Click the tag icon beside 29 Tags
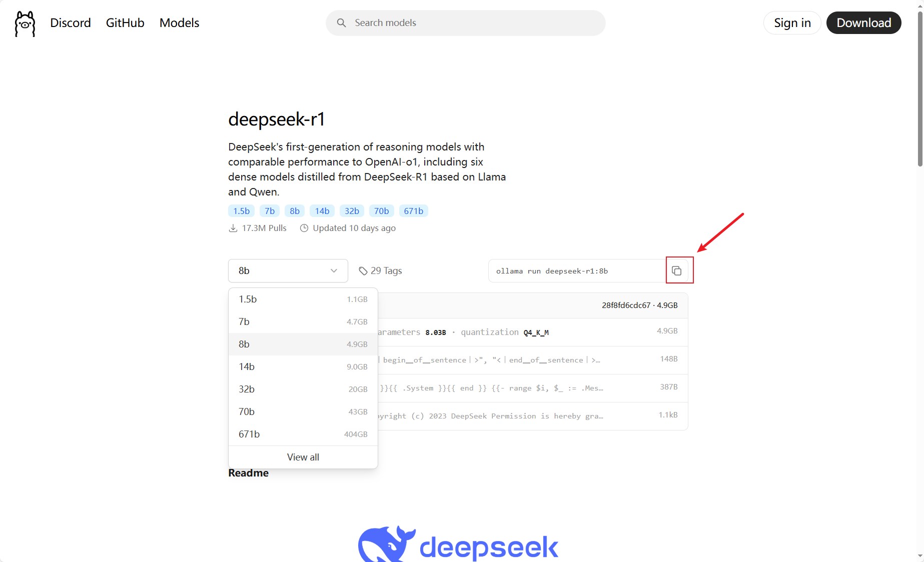 click(x=363, y=271)
